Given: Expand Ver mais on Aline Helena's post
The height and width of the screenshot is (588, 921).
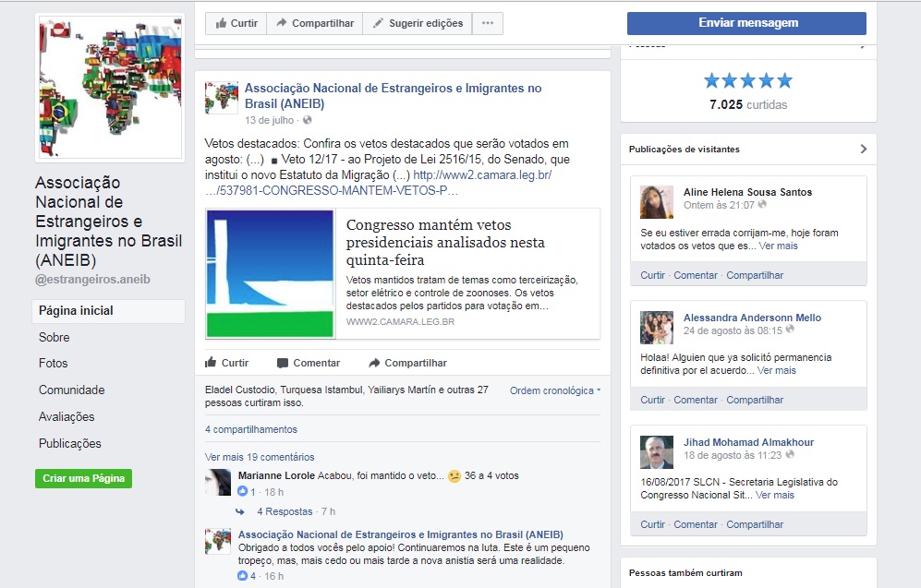Looking at the screenshot, I should click(778, 246).
